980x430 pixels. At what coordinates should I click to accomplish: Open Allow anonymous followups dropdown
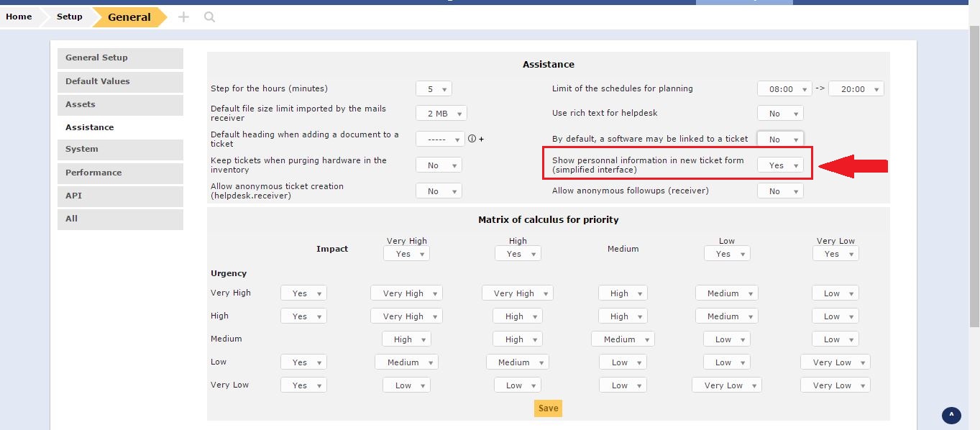click(x=780, y=191)
